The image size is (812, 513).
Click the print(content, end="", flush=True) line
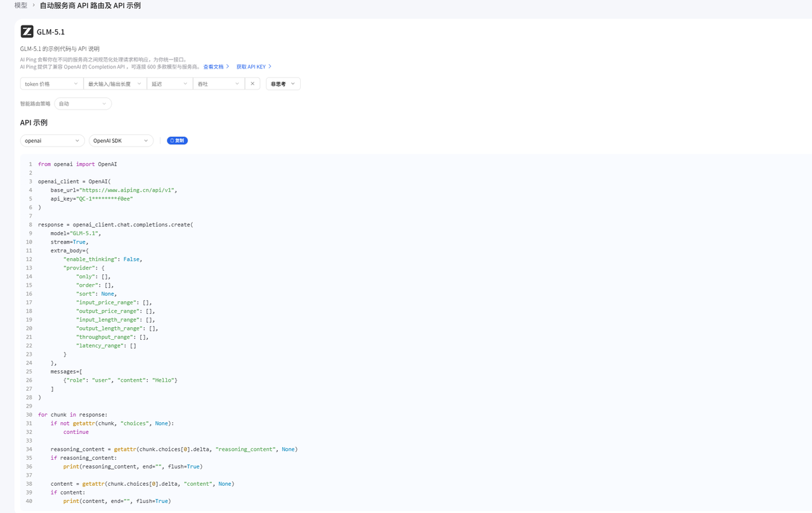tap(117, 501)
